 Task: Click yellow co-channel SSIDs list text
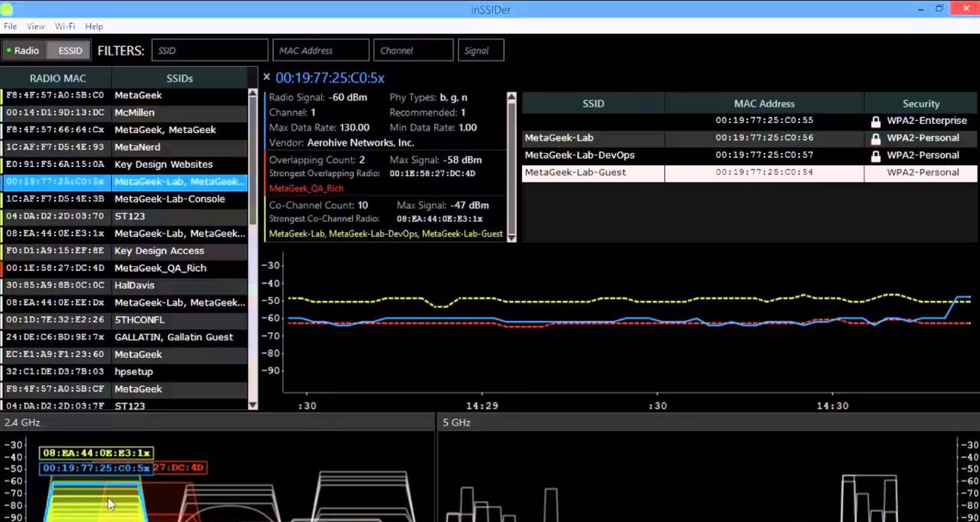click(x=386, y=234)
